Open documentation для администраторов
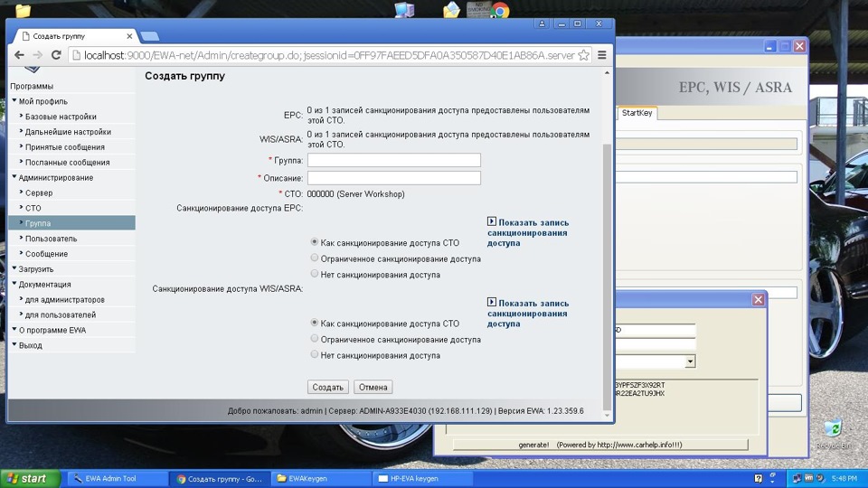The height and width of the screenshot is (488, 868). pos(64,299)
